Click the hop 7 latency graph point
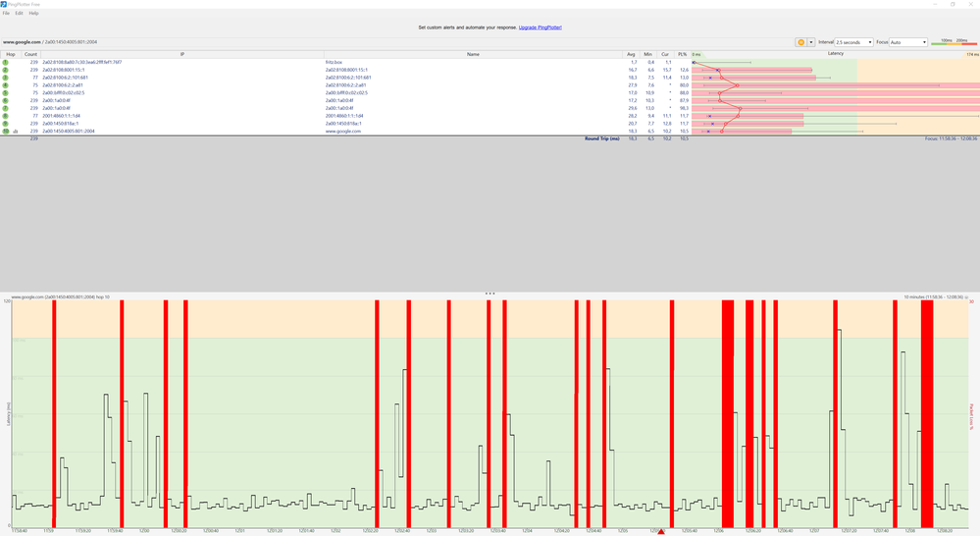 (x=740, y=108)
